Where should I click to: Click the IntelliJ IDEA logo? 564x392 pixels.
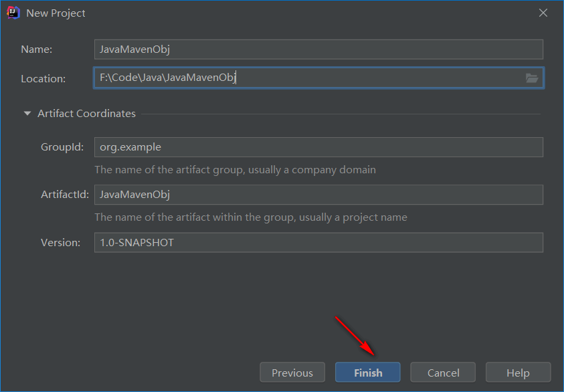(13, 12)
